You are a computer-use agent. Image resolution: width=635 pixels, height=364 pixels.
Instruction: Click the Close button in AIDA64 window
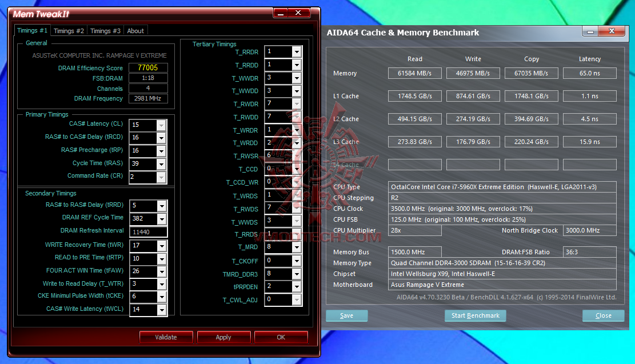click(x=604, y=315)
